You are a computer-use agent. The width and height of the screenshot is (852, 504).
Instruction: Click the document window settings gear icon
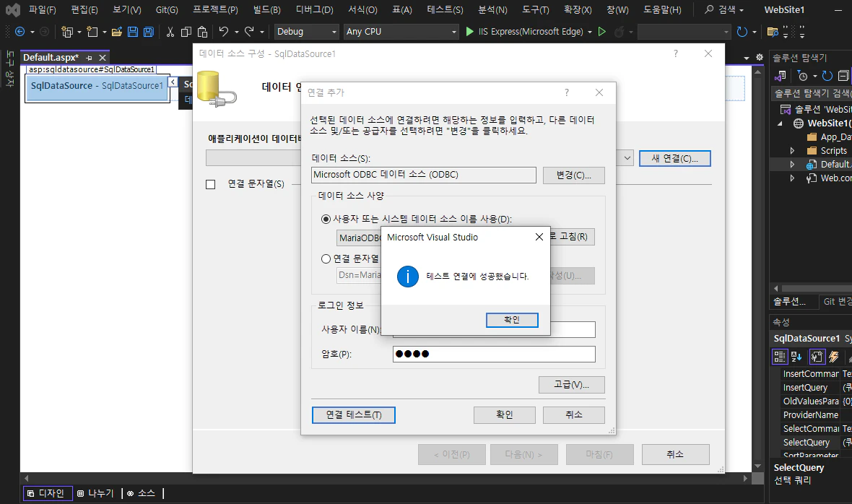click(760, 57)
